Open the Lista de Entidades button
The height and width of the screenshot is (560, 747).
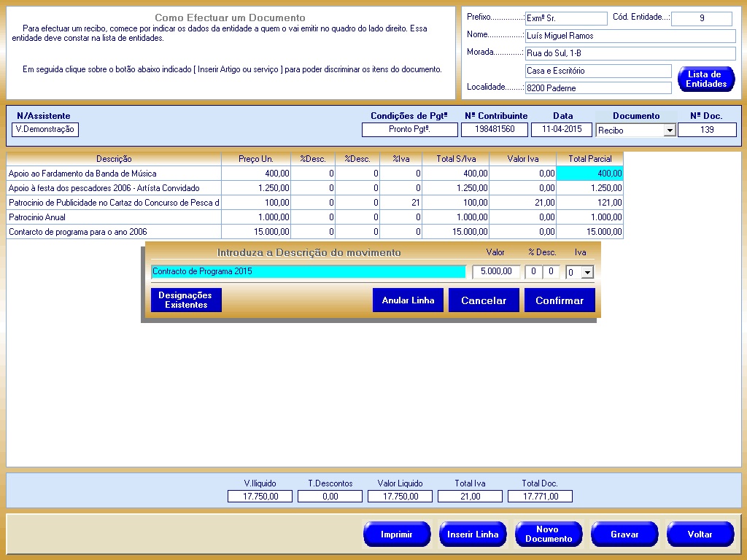point(705,79)
